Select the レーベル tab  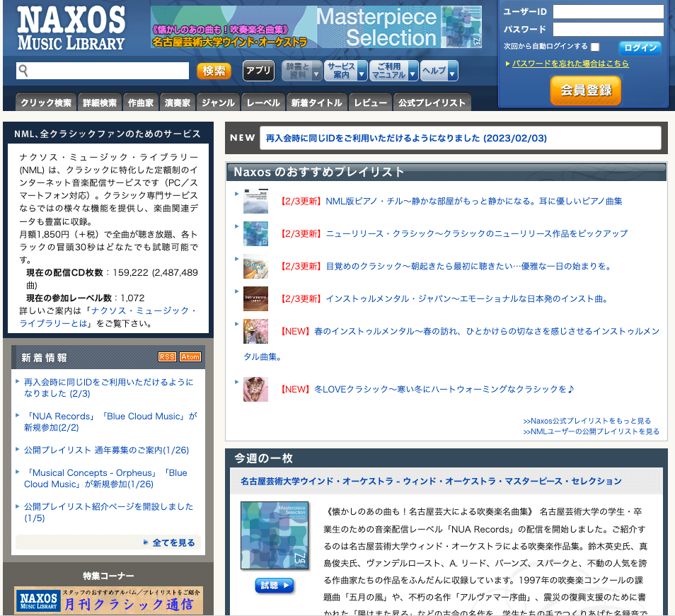tap(263, 103)
